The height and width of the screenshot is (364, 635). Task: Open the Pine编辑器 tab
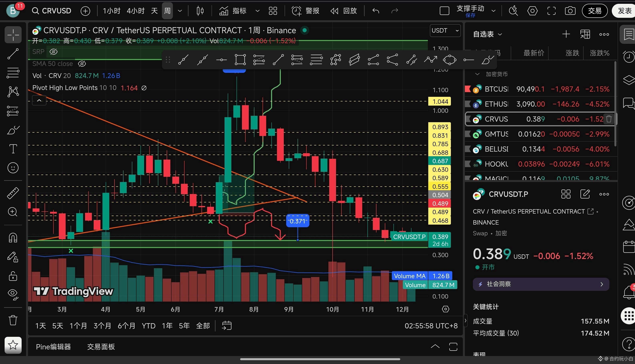pos(53,347)
